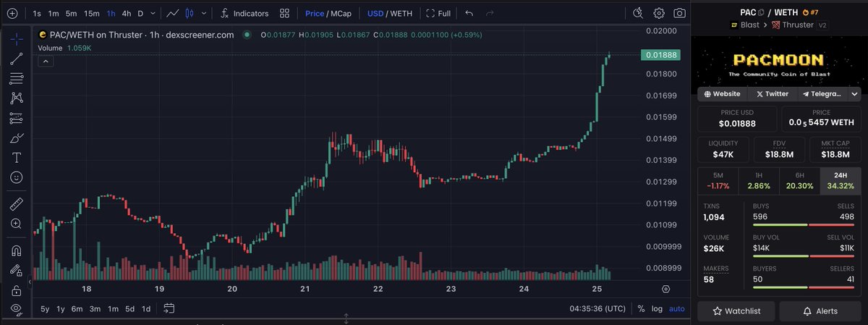The width and height of the screenshot is (868, 325).
Task: Collapse the indicator legend chevron
Action: coord(44,62)
